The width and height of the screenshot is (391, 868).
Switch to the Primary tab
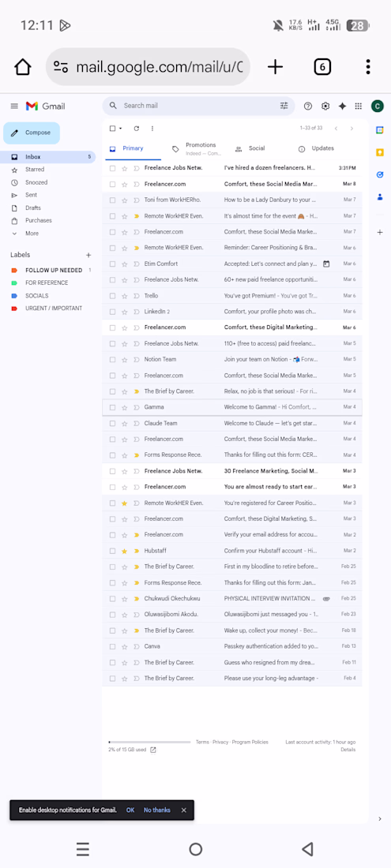pyautogui.click(x=133, y=148)
